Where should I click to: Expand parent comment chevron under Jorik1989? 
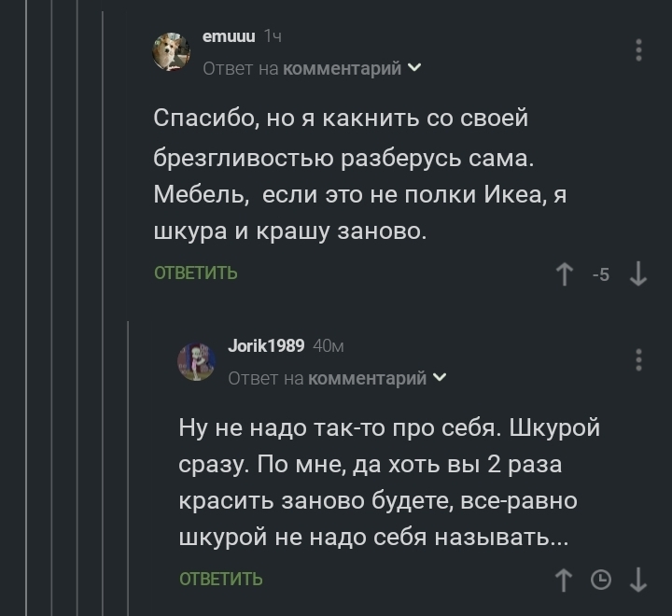(x=441, y=378)
